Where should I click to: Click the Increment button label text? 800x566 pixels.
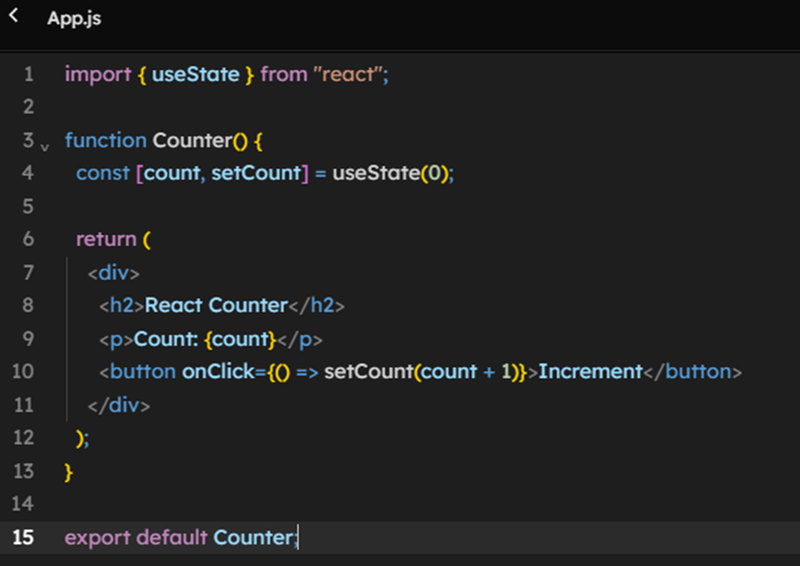point(590,371)
